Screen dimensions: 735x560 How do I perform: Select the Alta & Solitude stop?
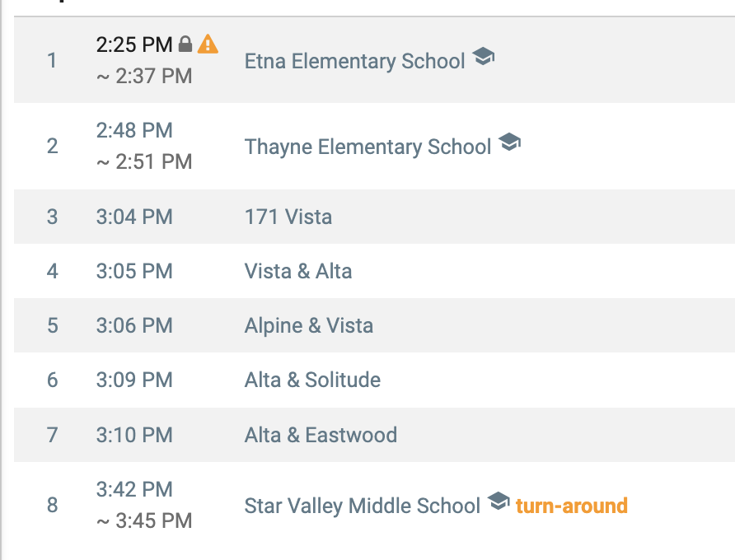tap(312, 380)
